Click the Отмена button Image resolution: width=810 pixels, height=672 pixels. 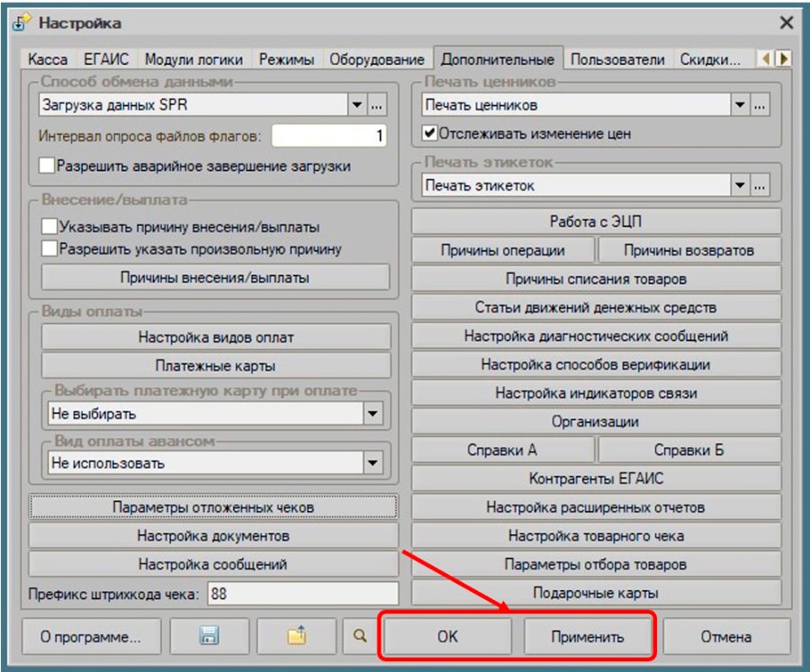coord(725,636)
